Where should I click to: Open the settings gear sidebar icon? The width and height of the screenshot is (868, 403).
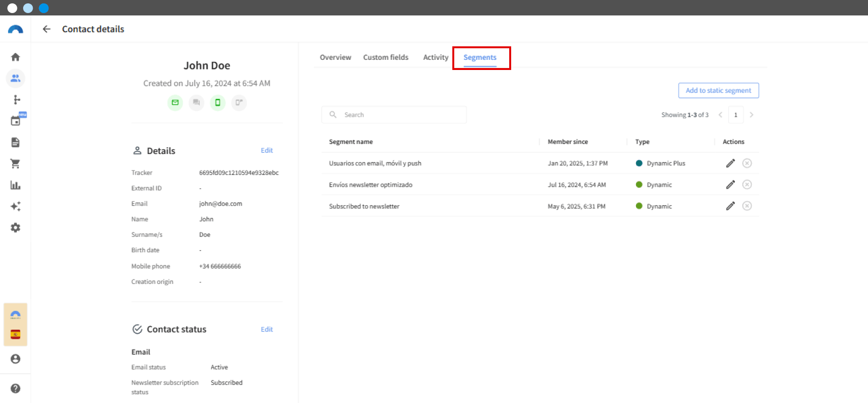point(15,227)
